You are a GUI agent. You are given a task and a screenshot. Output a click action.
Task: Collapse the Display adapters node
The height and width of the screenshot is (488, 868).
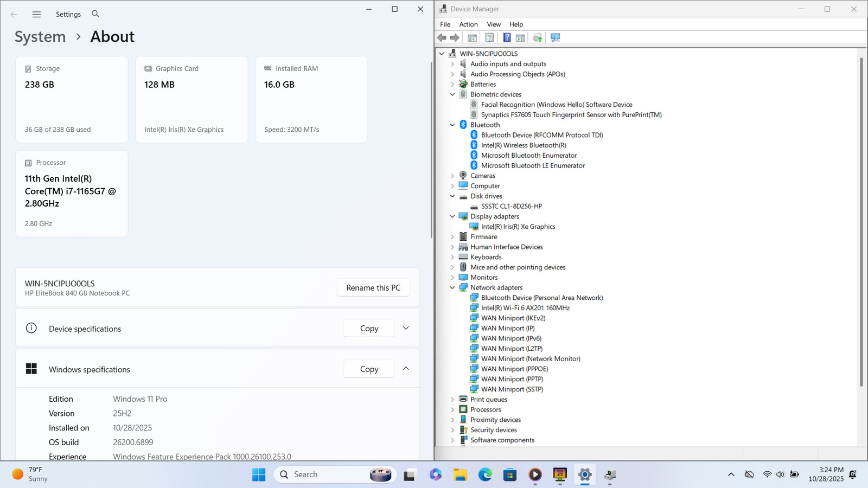pyautogui.click(x=452, y=216)
